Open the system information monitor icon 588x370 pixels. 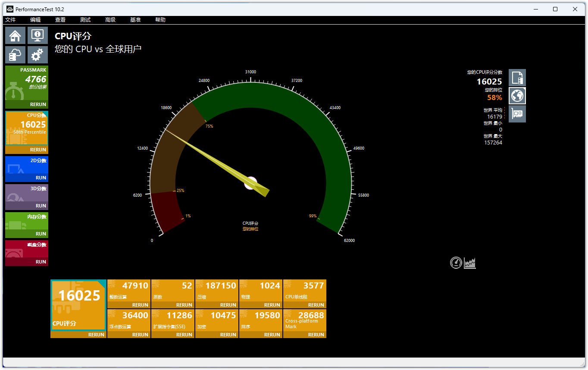tap(38, 35)
